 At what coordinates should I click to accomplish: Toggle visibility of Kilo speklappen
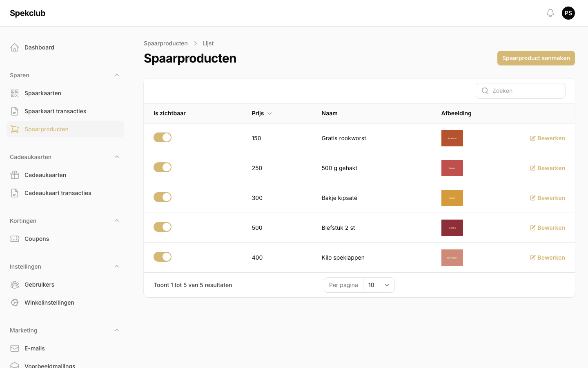(x=163, y=257)
